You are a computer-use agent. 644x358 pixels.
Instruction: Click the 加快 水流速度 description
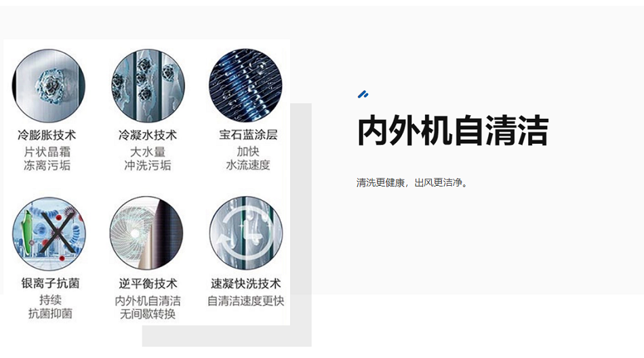[248, 158]
